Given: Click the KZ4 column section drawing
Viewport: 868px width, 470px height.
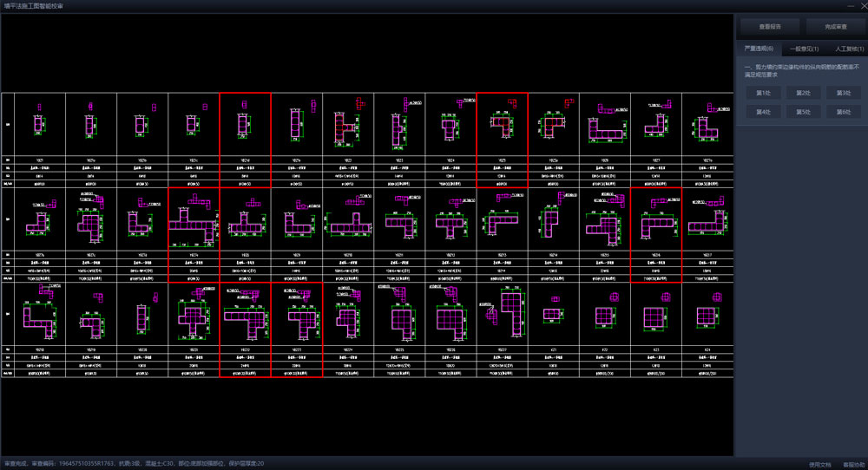Looking at the screenshot, I should [707, 317].
